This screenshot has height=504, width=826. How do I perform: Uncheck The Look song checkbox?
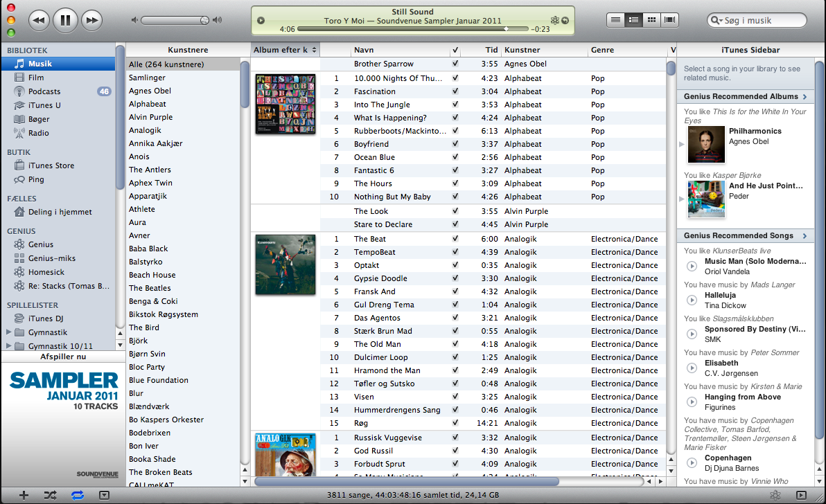(455, 211)
